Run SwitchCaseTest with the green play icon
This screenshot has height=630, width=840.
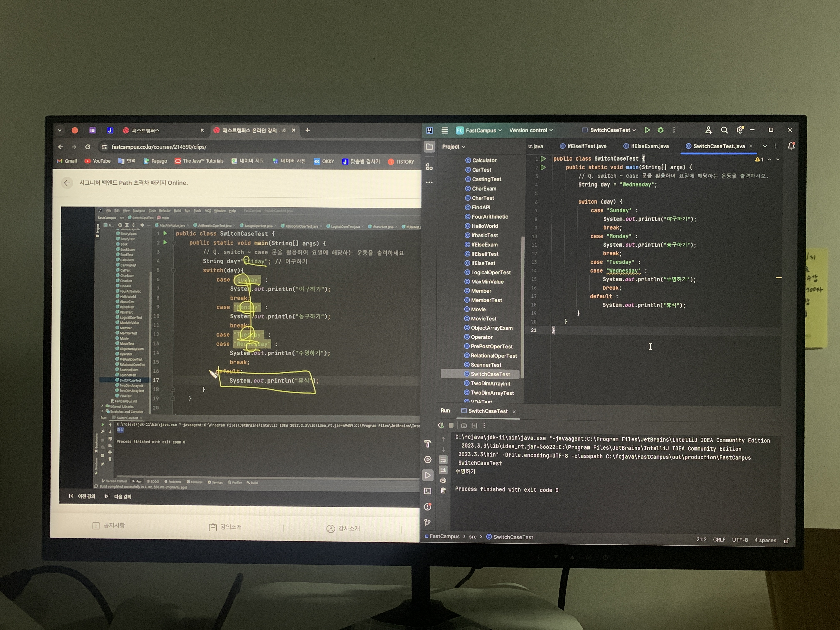point(647,130)
